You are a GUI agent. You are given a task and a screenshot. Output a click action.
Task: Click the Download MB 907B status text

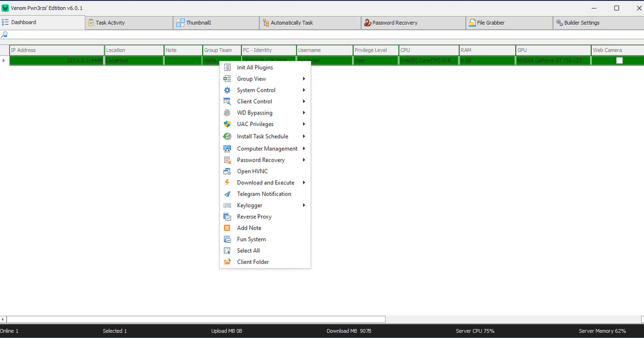point(349,331)
